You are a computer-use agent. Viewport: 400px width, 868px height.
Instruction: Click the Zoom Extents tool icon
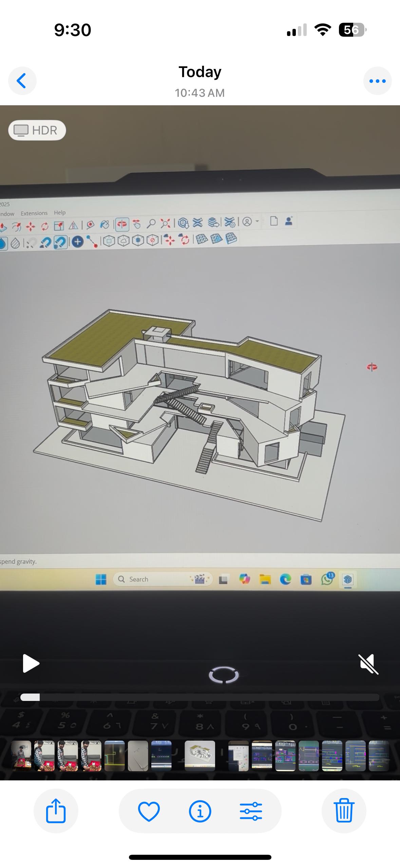pyautogui.click(x=165, y=223)
